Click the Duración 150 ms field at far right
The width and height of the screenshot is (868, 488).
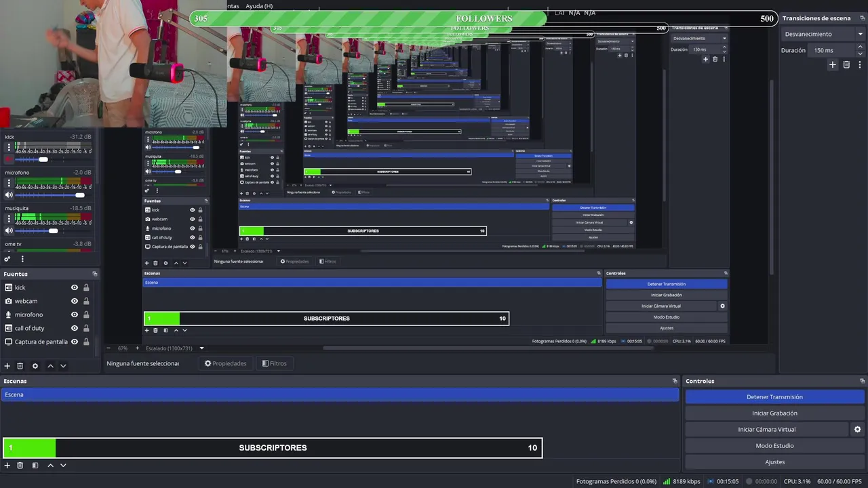pyautogui.click(x=832, y=50)
